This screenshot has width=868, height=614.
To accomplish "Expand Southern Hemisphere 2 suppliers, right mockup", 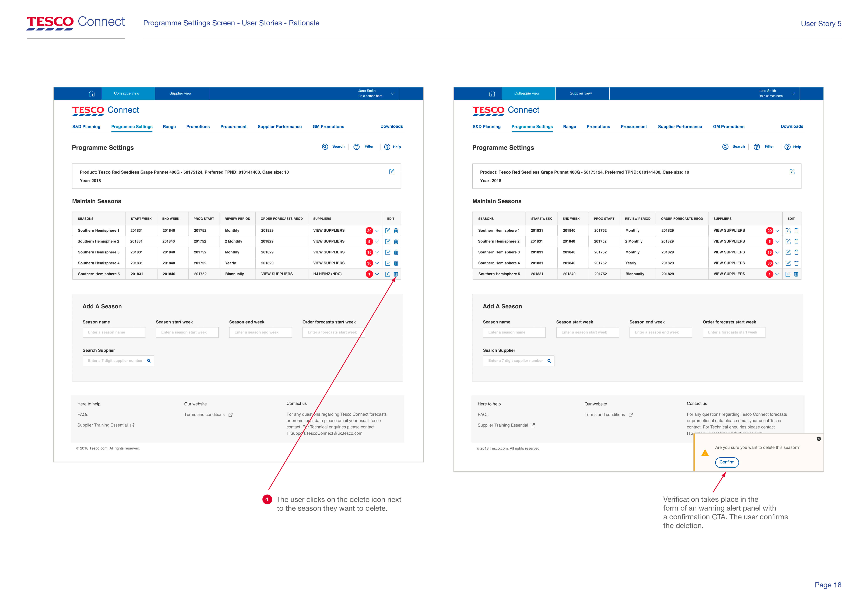I will 777,242.
